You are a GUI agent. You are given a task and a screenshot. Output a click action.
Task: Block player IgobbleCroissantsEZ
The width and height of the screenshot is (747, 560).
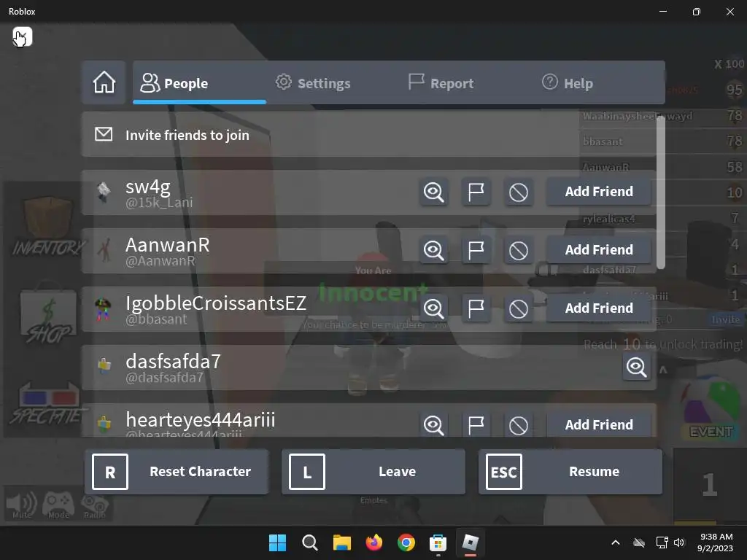click(519, 308)
